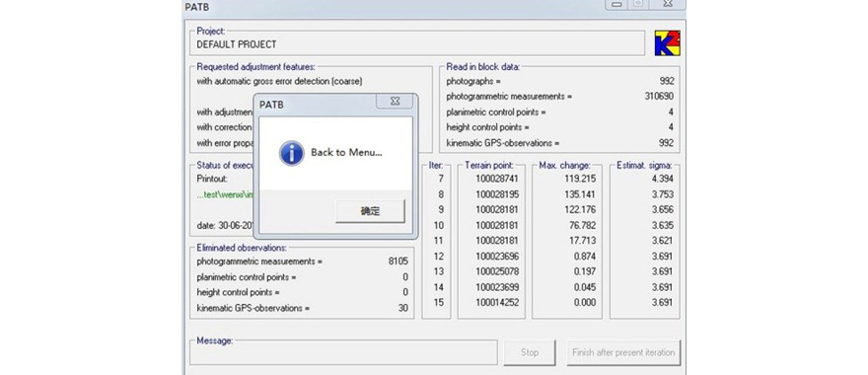This screenshot has height=375, width=868.
Task: Confirm the dialog with the 确定 button
Action: pyautogui.click(x=370, y=211)
